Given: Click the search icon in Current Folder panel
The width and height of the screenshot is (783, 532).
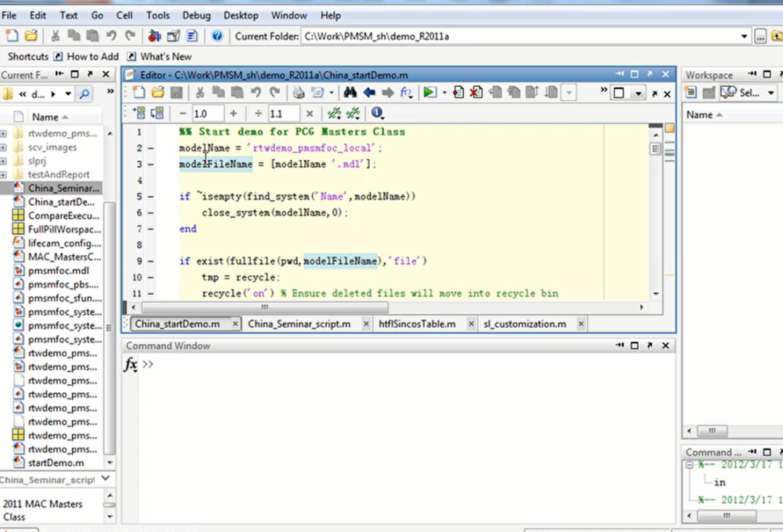Looking at the screenshot, I should coord(85,93).
